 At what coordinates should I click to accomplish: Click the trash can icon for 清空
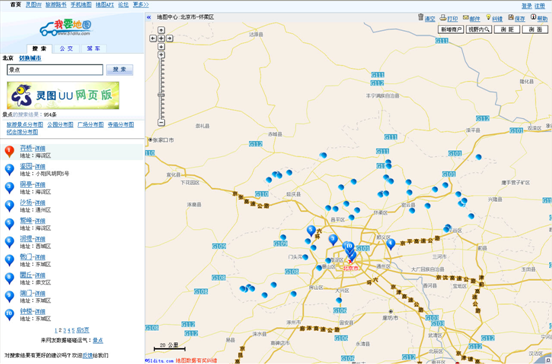pyautogui.click(x=421, y=17)
